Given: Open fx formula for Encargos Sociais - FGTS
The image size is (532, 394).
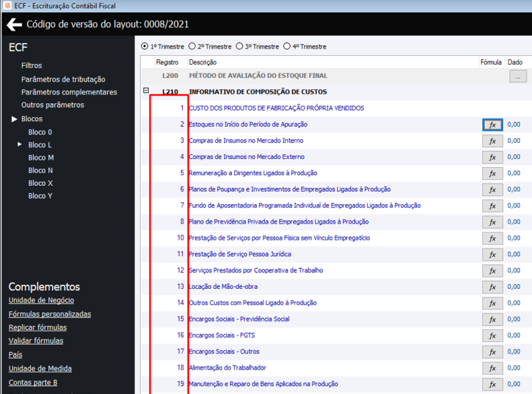Looking at the screenshot, I should [x=492, y=335].
